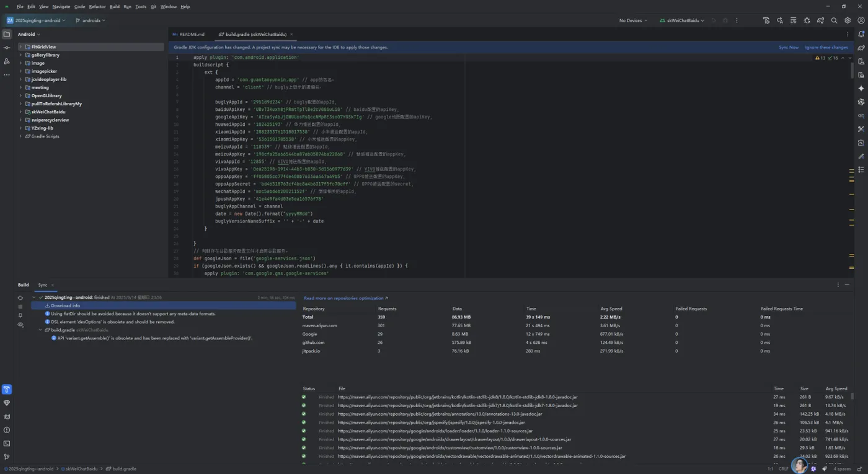Open the Logcat tool window
Image resolution: width=868 pixels, height=474 pixels.
[x=7, y=416]
